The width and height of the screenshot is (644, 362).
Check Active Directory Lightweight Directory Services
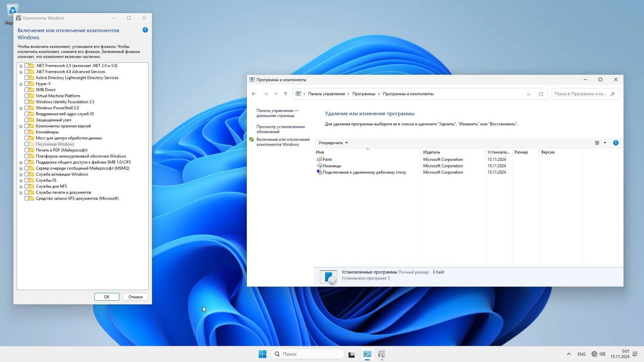point(26,78)
